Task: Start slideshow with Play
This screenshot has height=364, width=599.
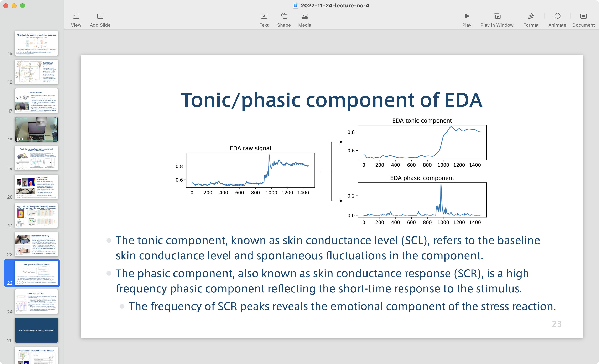Action: click(x=467, y=16)
